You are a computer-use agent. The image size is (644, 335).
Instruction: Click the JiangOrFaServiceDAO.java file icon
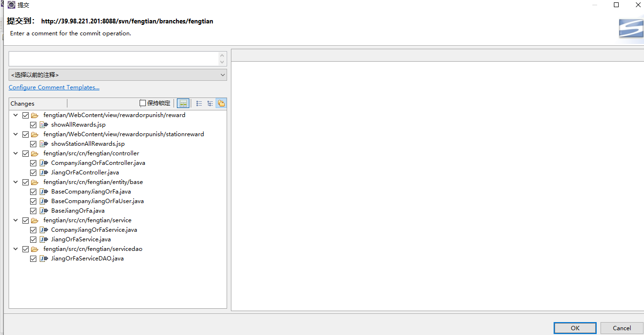tap(44, 259)
